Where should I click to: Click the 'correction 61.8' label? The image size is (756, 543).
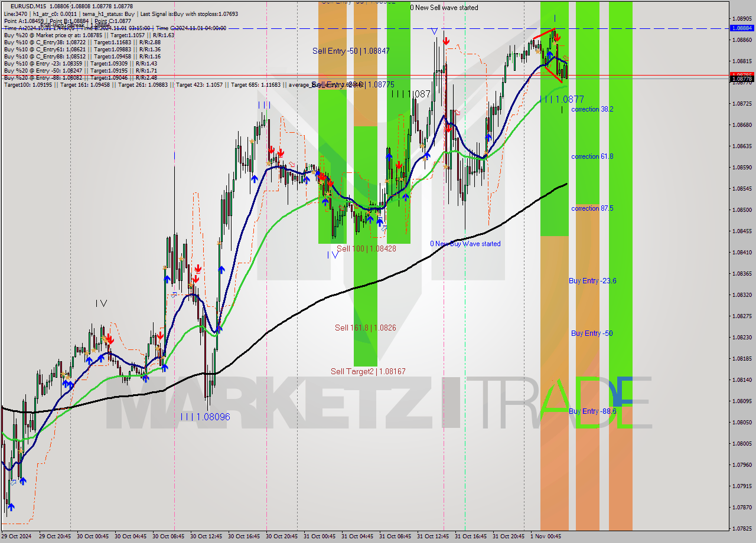[592, 156]
